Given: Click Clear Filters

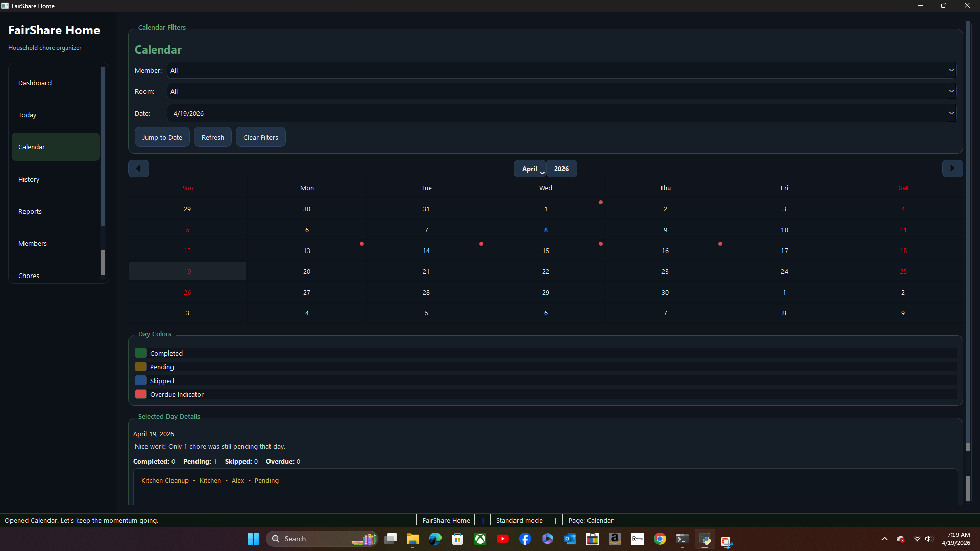Looking at the screenshot, I should tap(260, 137).
